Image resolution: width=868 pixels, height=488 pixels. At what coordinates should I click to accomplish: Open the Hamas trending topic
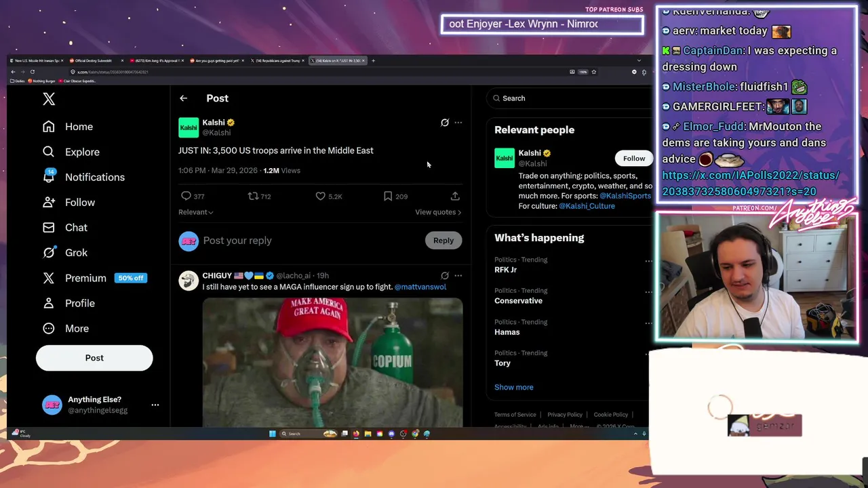pyautogui.click(x=507, y=332)
